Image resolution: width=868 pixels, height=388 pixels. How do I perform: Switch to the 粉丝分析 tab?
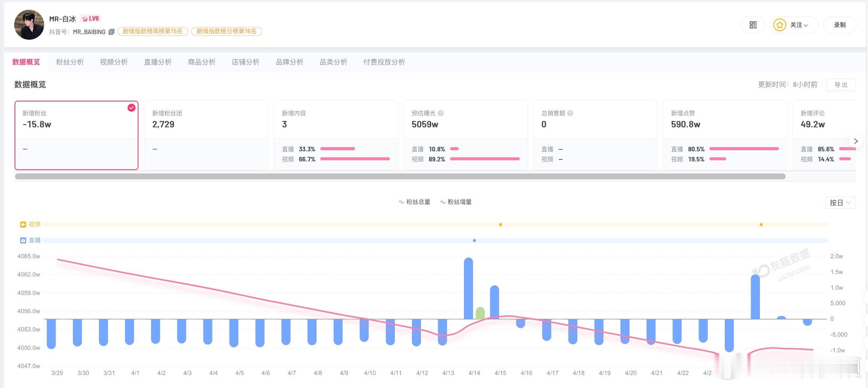[70, 62]
